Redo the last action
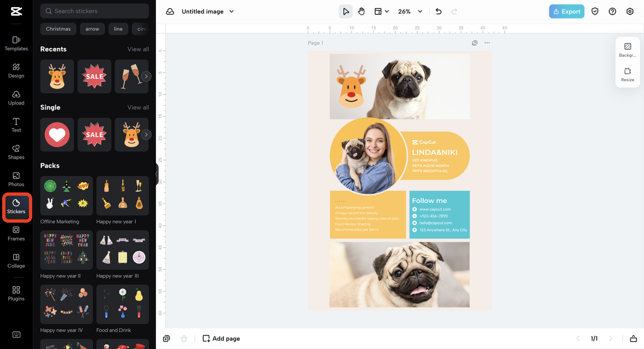The width and height of the screenshot is (644, 349). (454, 12)
